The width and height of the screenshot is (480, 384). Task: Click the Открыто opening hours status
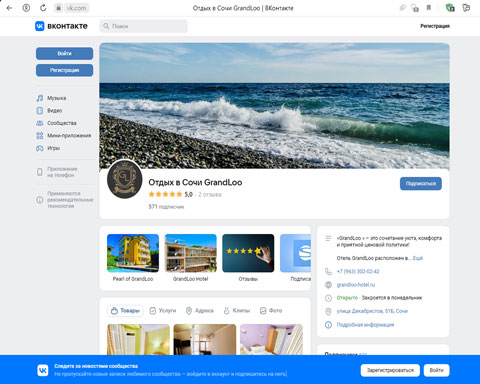(x=347, y=298)
